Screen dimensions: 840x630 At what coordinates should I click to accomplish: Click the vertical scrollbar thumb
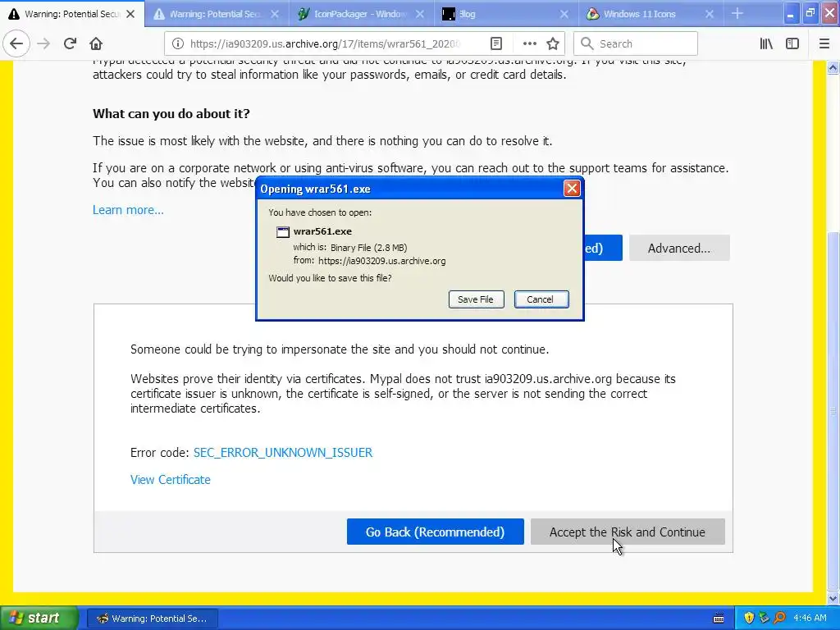click(x=833, y=412)
